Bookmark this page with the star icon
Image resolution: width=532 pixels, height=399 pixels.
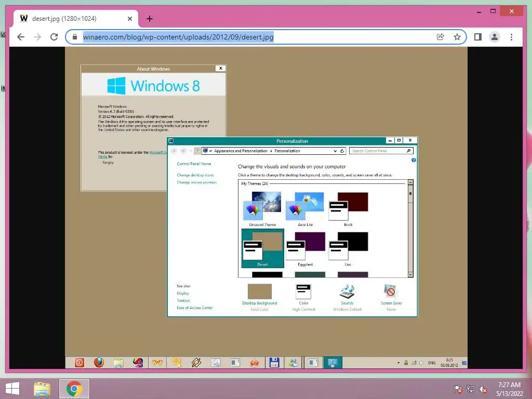click(x=457, y=37)
